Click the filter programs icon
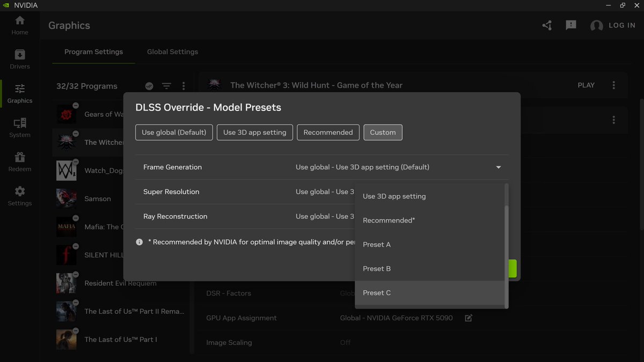This screenshot has width=644, height=362. [167, 86]
